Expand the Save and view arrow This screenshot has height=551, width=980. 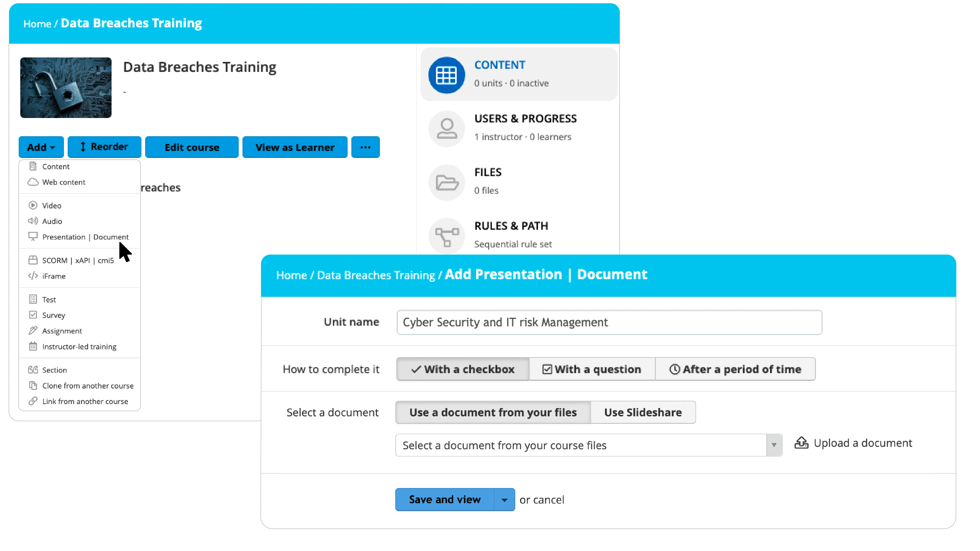pos(504,500)
